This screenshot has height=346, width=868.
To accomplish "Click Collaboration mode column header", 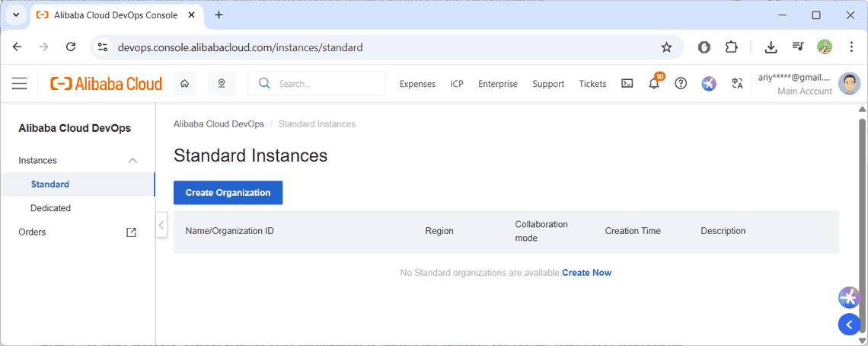I will tap(541, 231).
